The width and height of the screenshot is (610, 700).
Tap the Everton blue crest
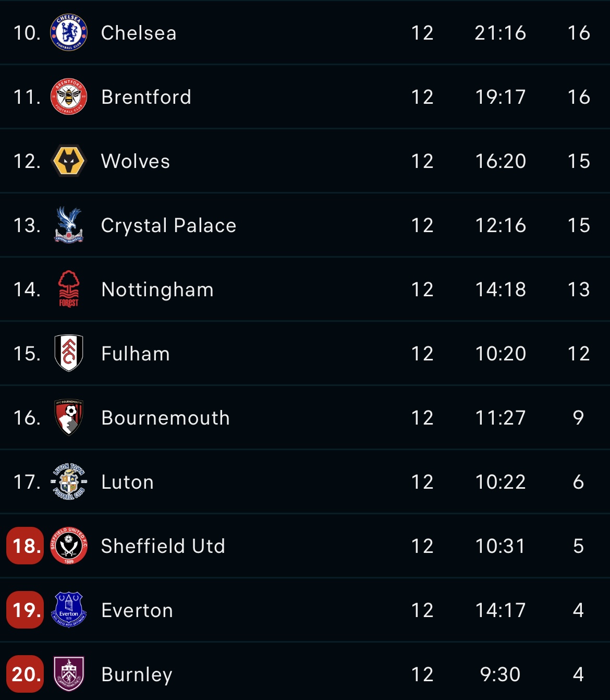click(x=69, y=610)
